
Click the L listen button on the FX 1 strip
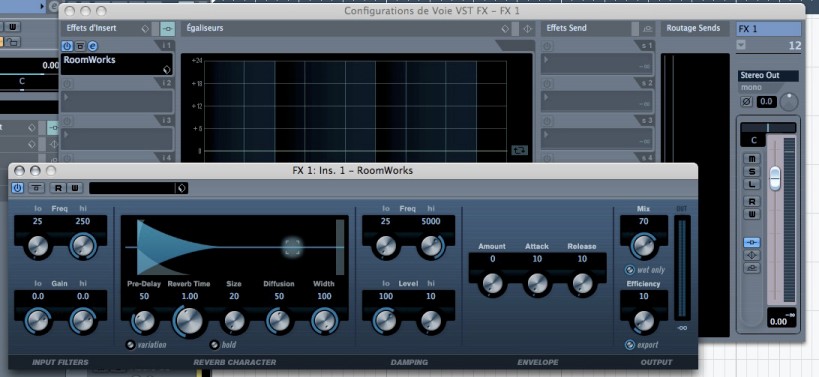[753, 184]
